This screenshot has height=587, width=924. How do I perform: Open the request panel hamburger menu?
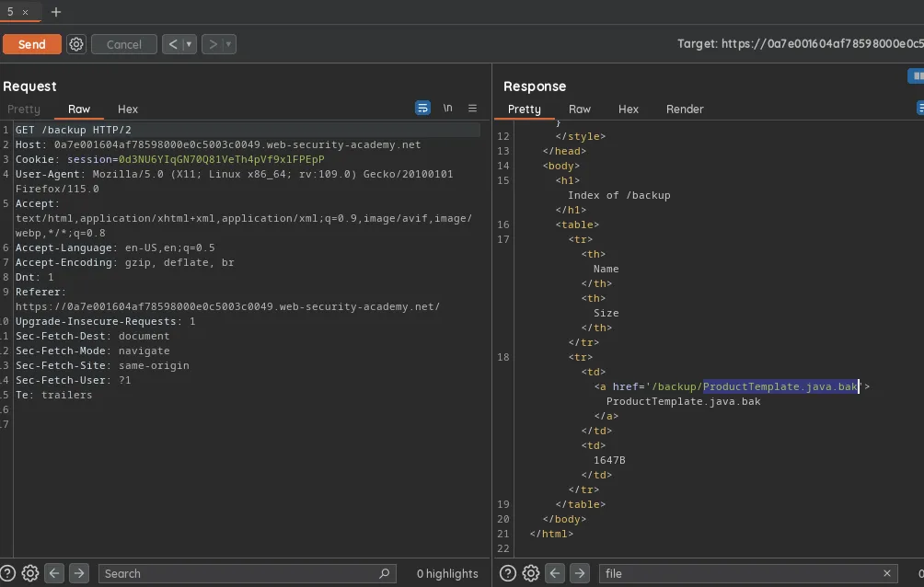click(473, 108)
